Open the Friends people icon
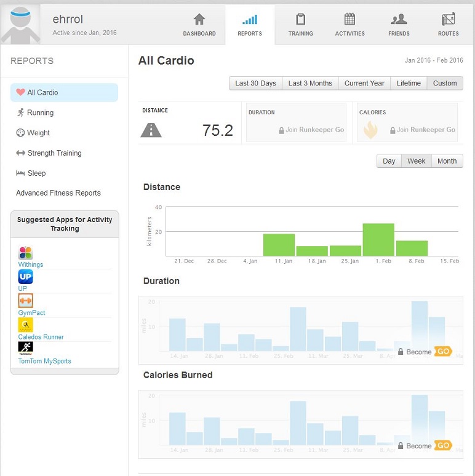475x476 pixels. 399,19
